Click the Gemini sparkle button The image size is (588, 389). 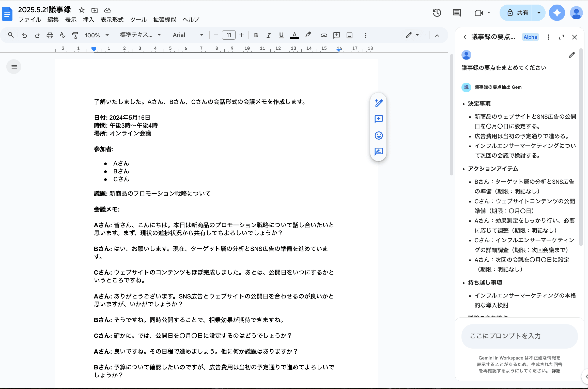click(557, 13)
